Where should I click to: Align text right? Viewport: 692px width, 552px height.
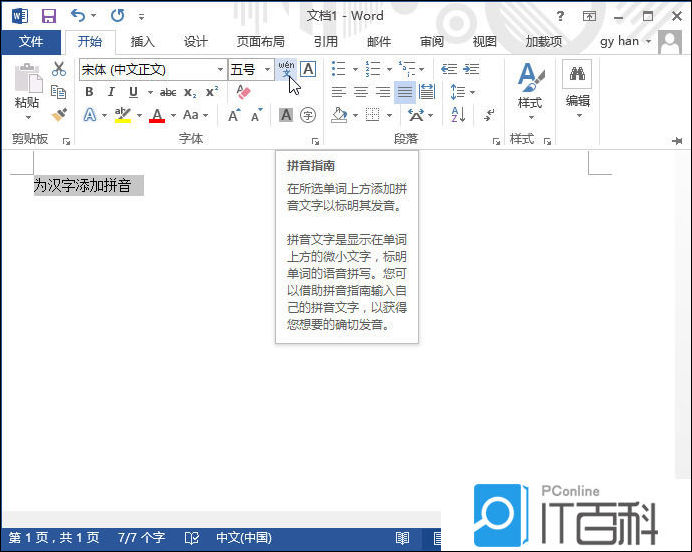coord(383,92)
